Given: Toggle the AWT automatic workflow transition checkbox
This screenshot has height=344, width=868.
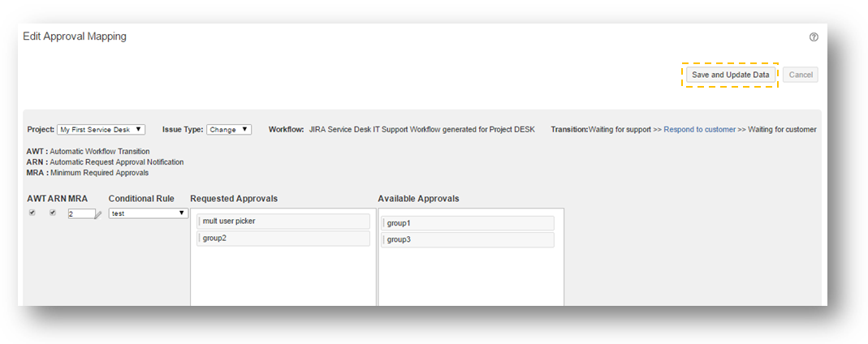Looking at the screenshot, I should [x=32, y=213].
